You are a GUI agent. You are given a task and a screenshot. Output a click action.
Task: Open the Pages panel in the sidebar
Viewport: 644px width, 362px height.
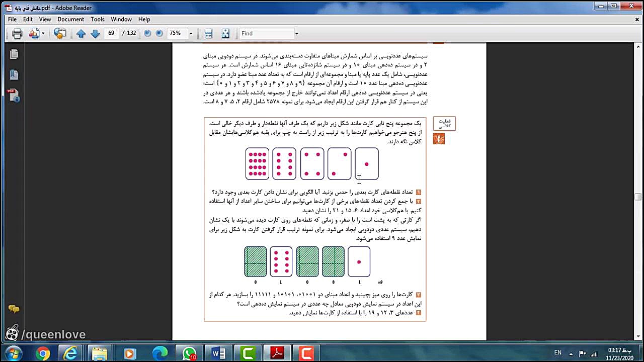(x=14, y=54)
